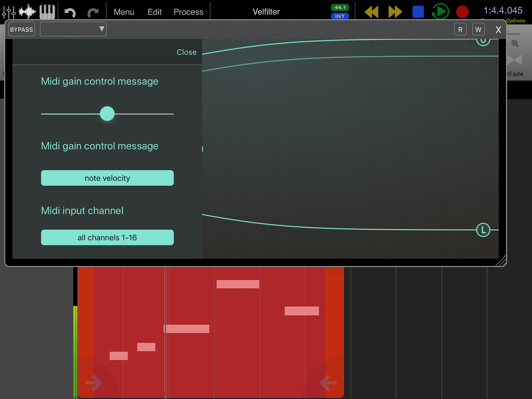Open the plugin preset dropdown
The height and width of the screenshot is (399, 532).
coord(73,29)
